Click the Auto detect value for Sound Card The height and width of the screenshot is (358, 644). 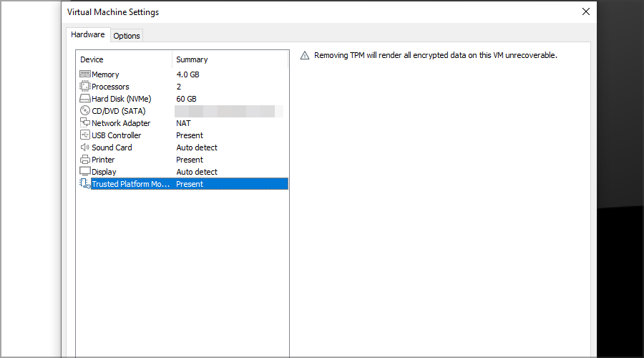197,147
